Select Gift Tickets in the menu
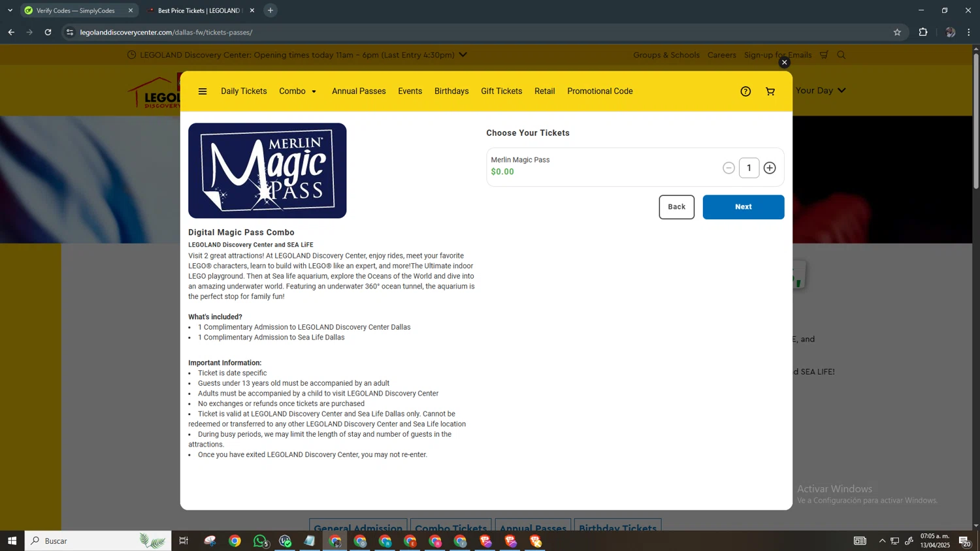The height and width of the screenshot is (551, 980). [501, 91]
